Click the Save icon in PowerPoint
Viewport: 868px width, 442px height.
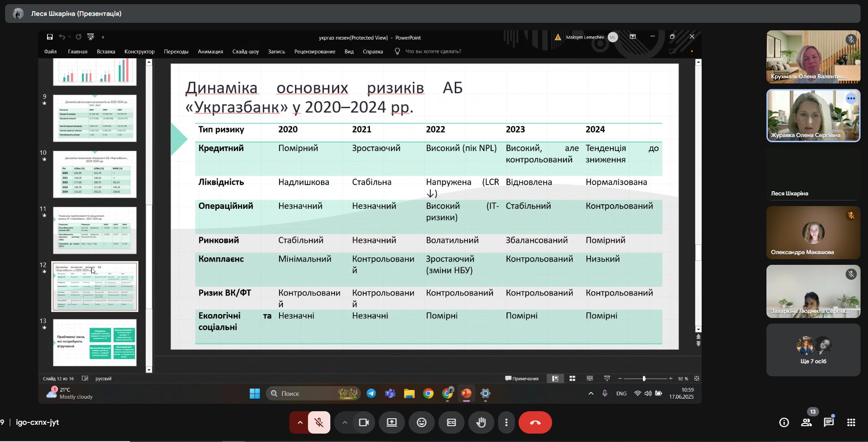tap(50, 37)
